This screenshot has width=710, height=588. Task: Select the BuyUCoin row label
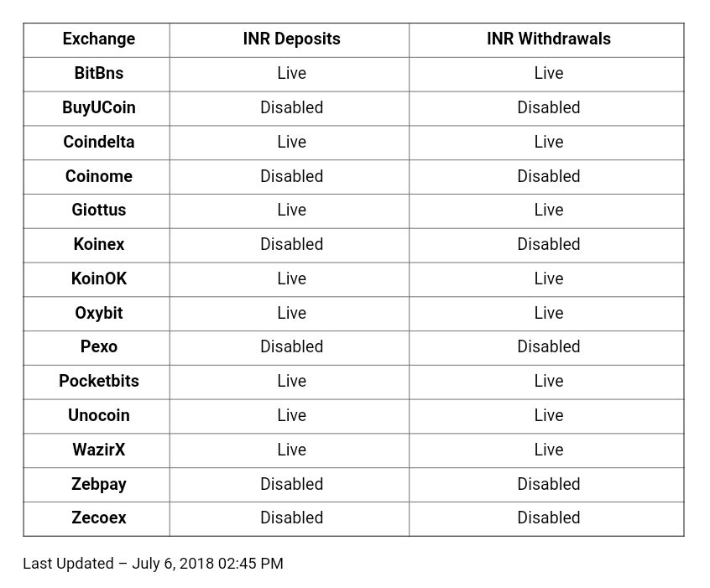point(99,107)
